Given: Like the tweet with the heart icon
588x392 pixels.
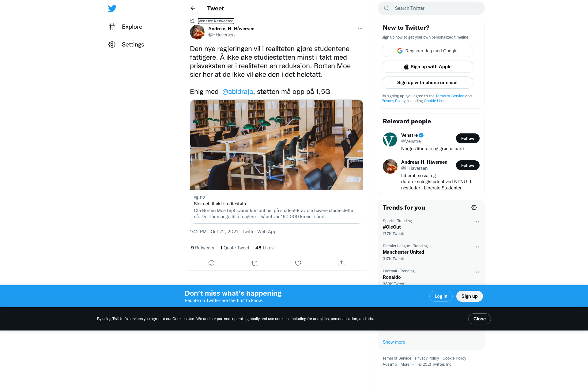Looking at the screenshot, I should (298, 263).
